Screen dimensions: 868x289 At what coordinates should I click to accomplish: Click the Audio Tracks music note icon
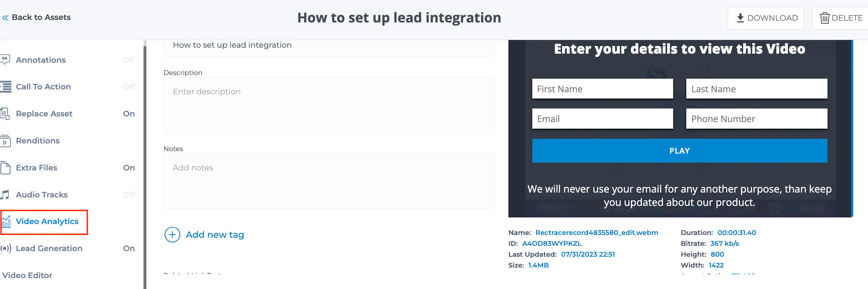point(5,195)
